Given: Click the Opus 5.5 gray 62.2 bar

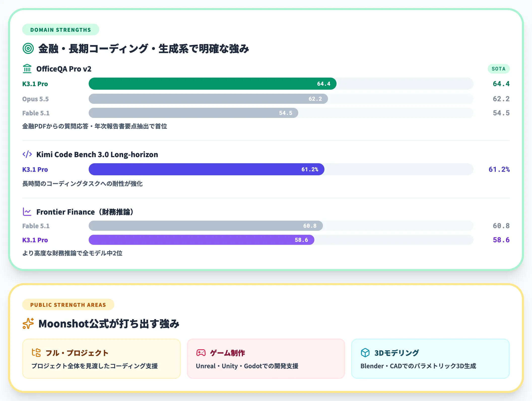Looking at the screenshot, I should tap(208, 99).
